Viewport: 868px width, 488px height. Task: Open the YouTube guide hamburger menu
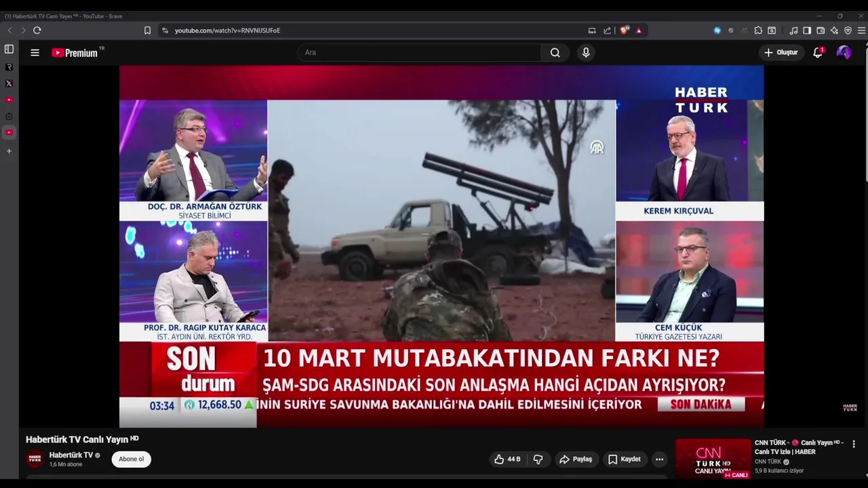coord(35,52)
